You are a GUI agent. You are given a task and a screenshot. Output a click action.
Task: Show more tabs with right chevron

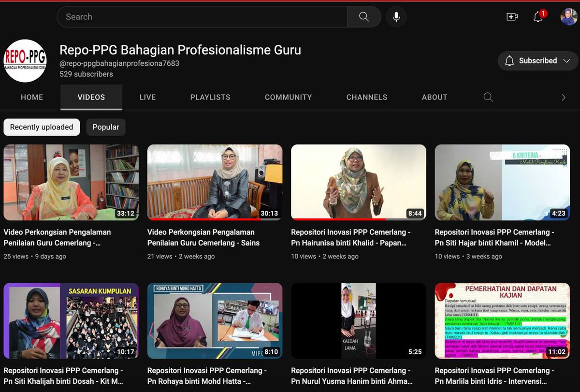[x=563, y=97]
